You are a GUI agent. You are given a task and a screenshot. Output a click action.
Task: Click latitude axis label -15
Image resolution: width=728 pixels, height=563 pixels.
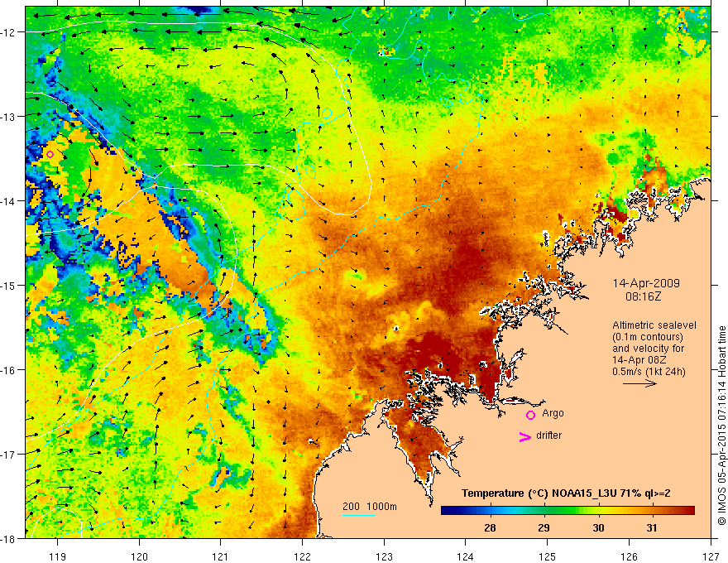tap(9, 285)
